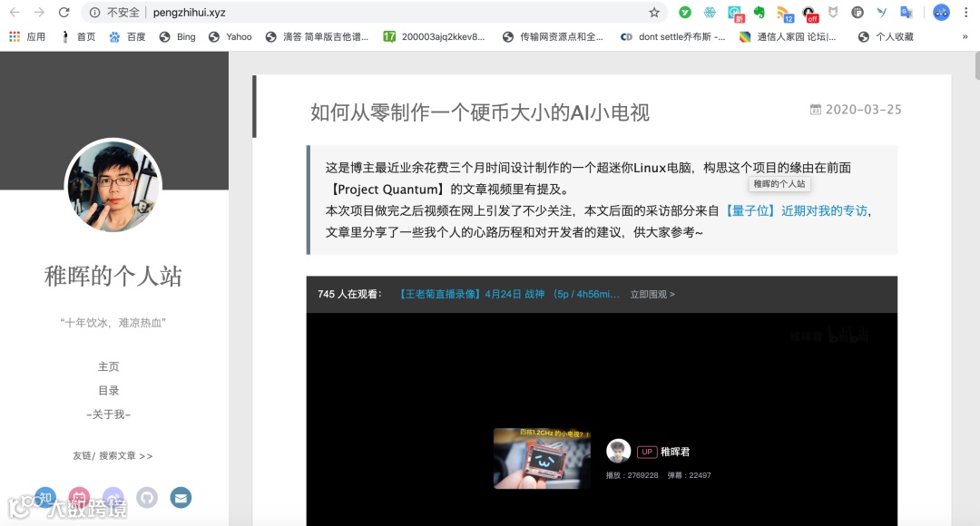
Task: Click the 弹幕：22497 danmaku count
Action: click(x=689, y=475)
